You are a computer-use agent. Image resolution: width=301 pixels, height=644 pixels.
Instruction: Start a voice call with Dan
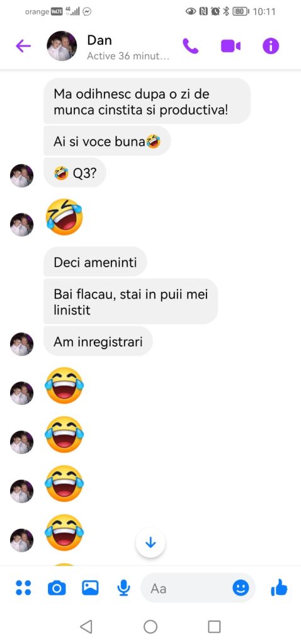coord(190,46)
